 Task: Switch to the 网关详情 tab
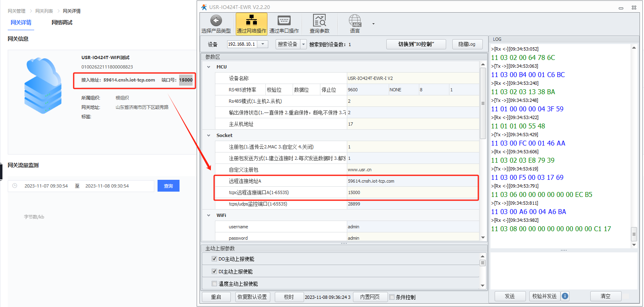pyautogui.click(x=21, y=22)
